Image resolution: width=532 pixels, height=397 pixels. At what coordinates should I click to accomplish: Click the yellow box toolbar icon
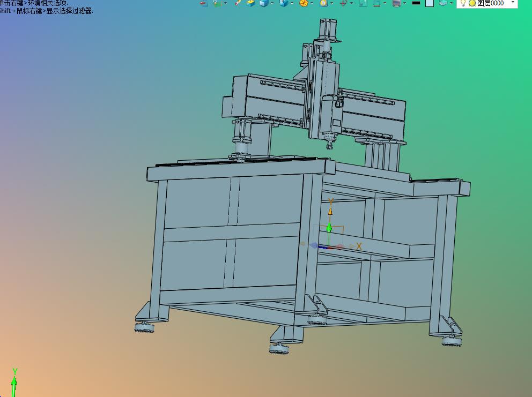coord(251,3)
